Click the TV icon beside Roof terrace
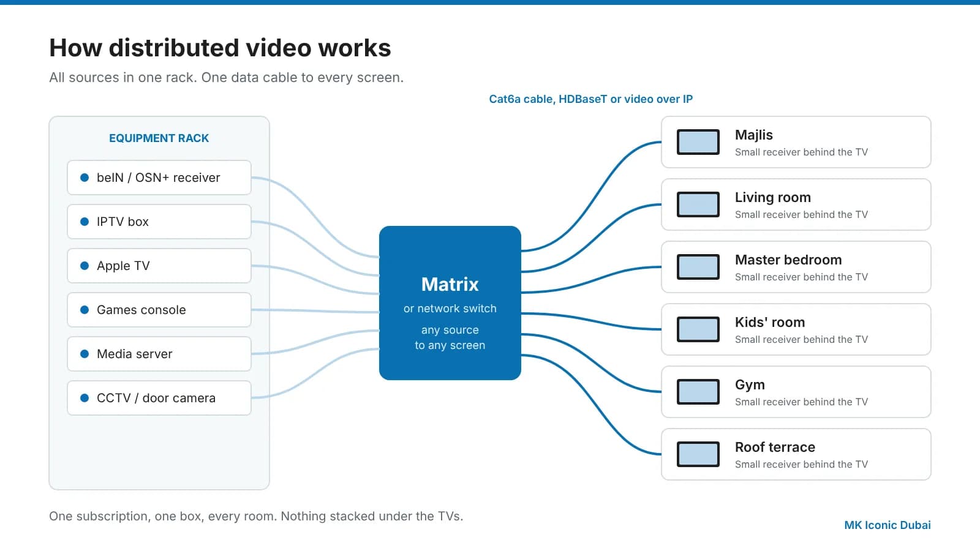The height and width of the screenshot is (551, 980). click(x=698, y=454)
